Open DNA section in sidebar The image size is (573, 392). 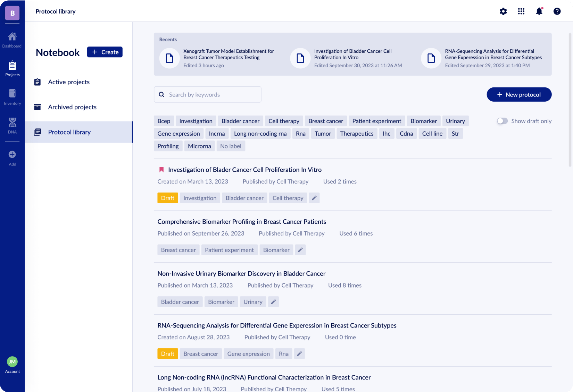(12, 125)
